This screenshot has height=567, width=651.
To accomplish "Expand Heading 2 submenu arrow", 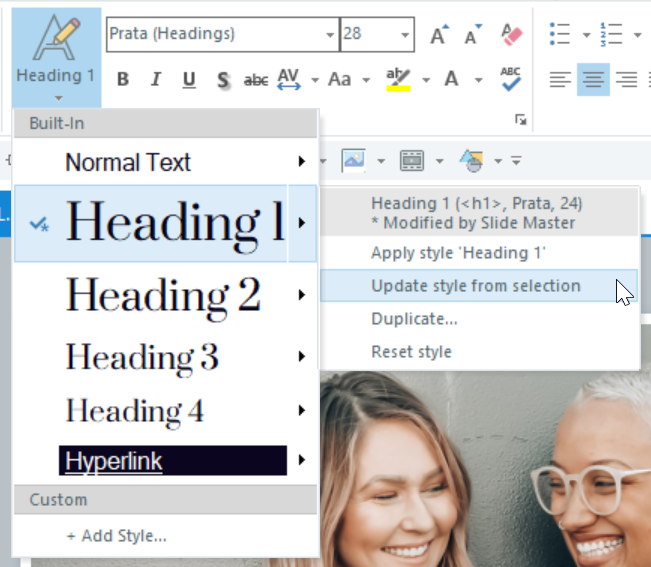I will [x=302, y=295].
